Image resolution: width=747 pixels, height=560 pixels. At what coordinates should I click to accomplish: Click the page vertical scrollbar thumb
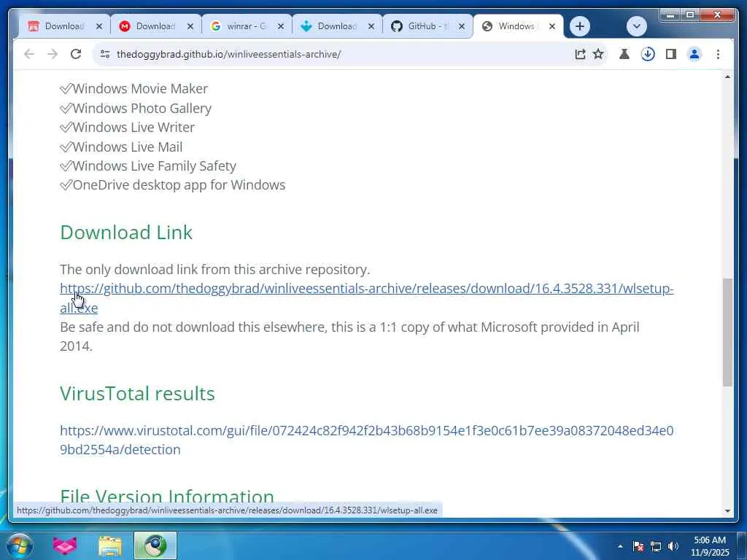(x=727, y=332)
